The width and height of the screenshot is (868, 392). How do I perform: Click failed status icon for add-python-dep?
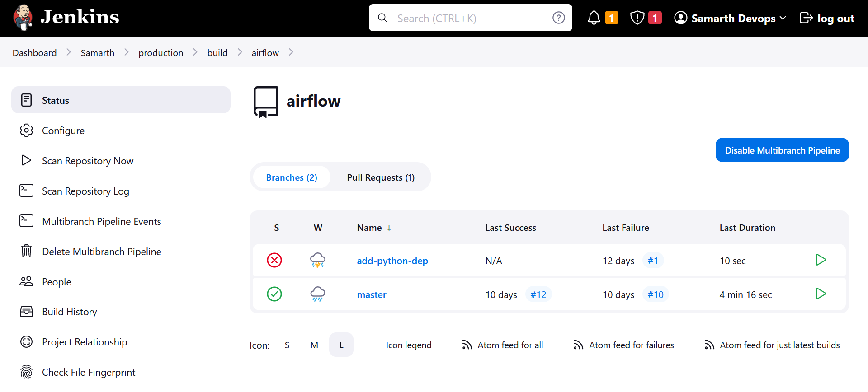coord(274,260)
